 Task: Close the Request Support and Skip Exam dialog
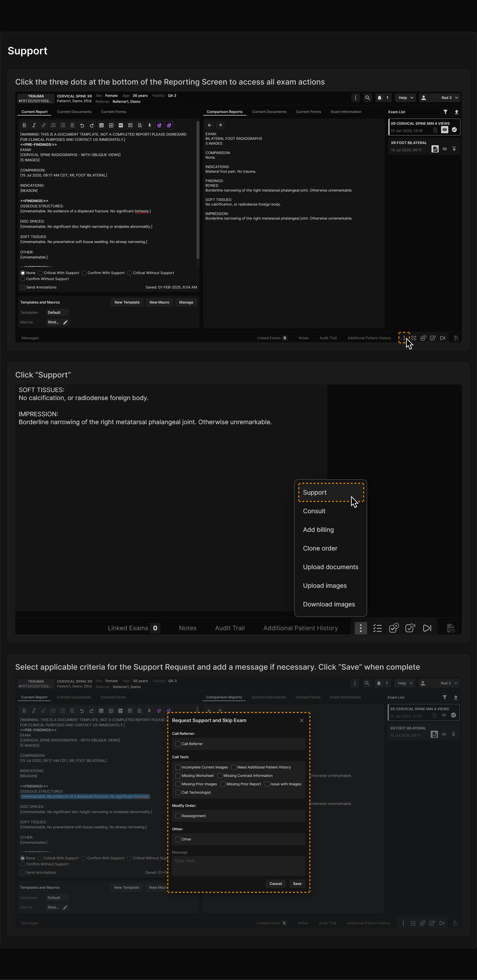(302, 721)
